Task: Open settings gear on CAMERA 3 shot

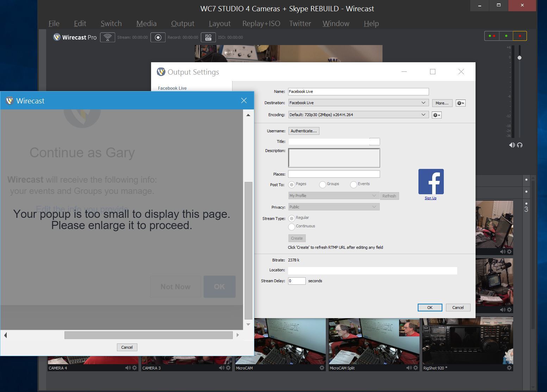Action: pyautogui.click(x=228, y=368)
